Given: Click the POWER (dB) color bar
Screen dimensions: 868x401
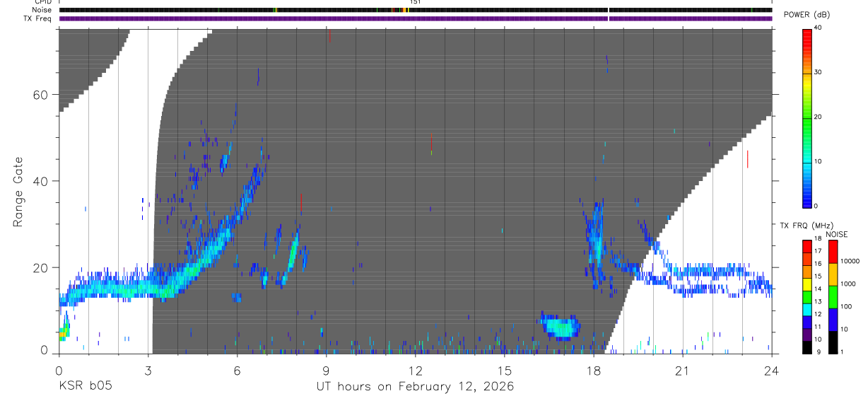Looking at the screenshot, I should click(807, 117).
